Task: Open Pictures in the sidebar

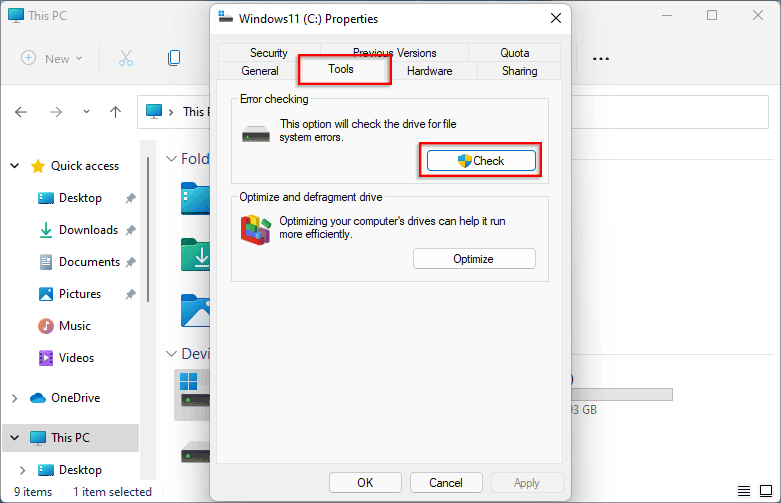Action: pos(80,293)
